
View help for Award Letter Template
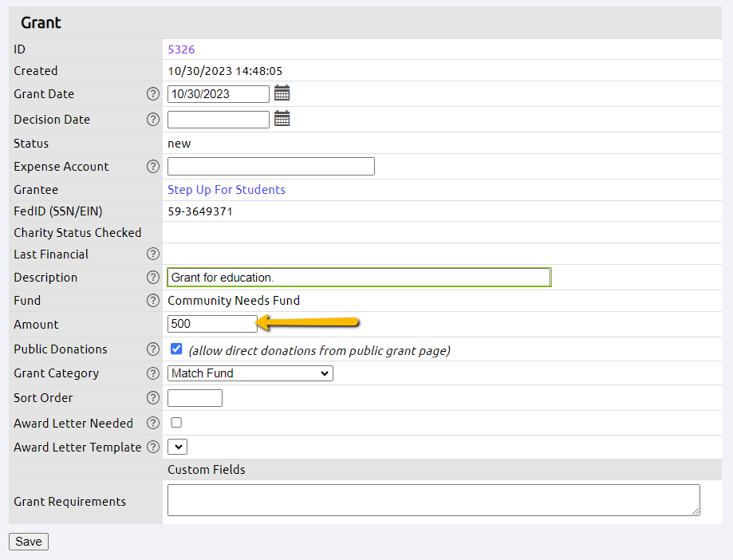[x=153, y=448]
